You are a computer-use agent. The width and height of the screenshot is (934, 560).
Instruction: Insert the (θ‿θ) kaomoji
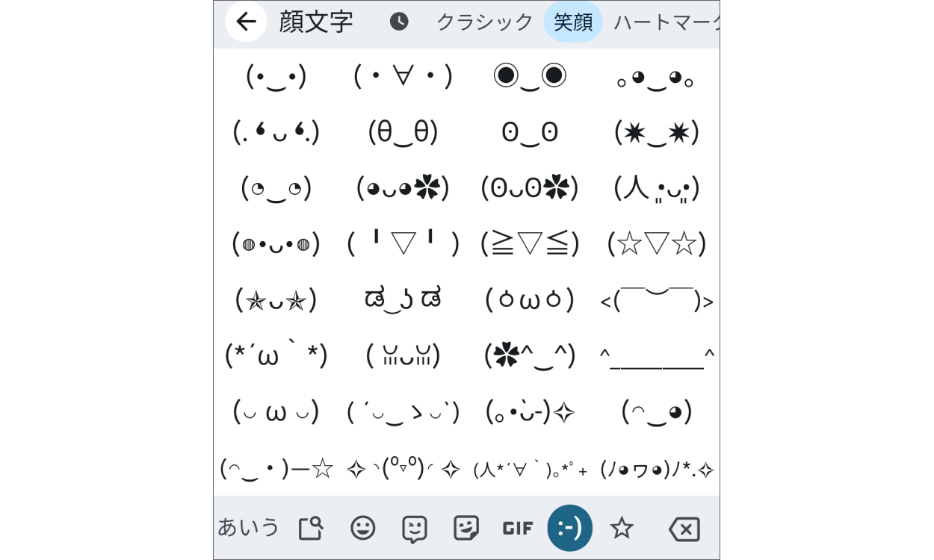[403, 132]
